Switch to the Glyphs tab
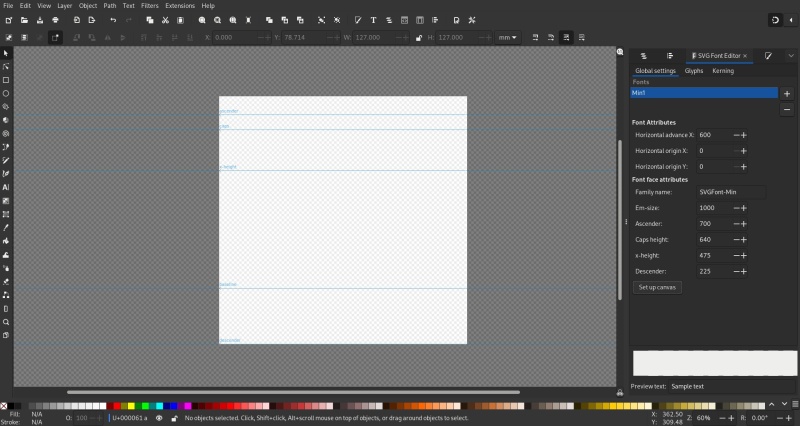 (694, 71)
